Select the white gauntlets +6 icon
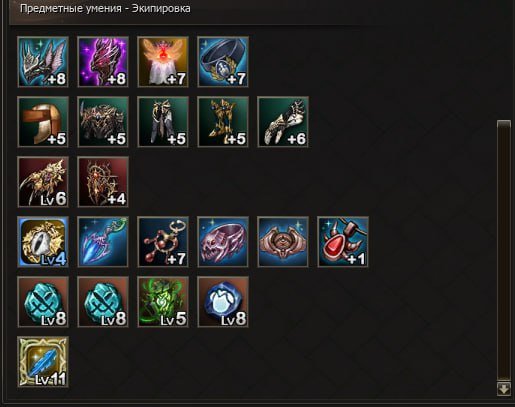515x407 pixels. coord(283,122)
